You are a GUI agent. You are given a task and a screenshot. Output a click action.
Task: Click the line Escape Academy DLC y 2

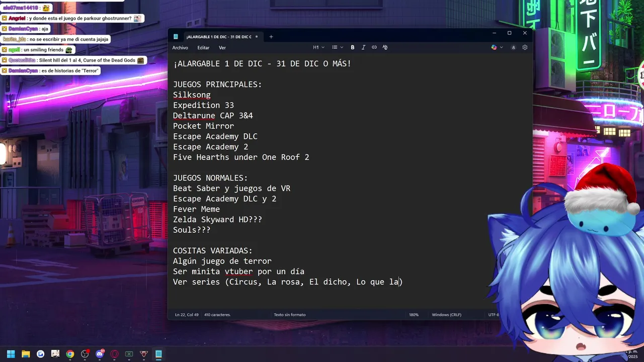click(224, 199)
